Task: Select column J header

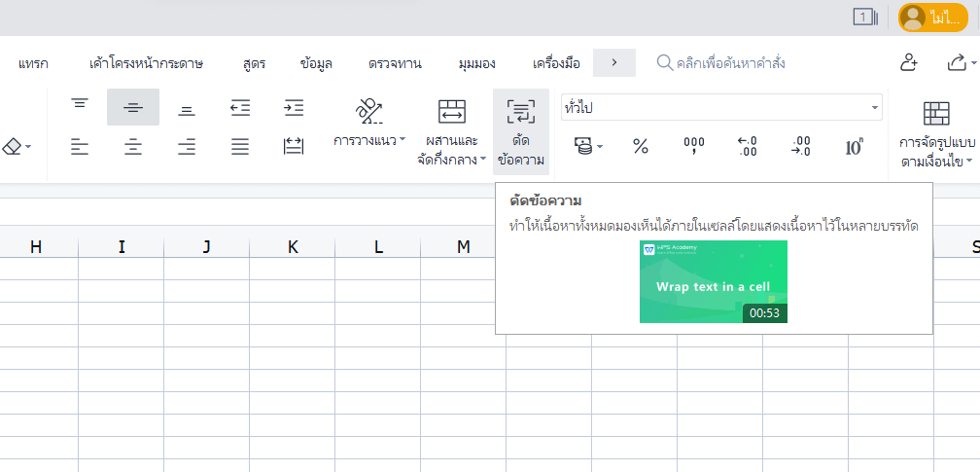Action: [x=207, y=247]
